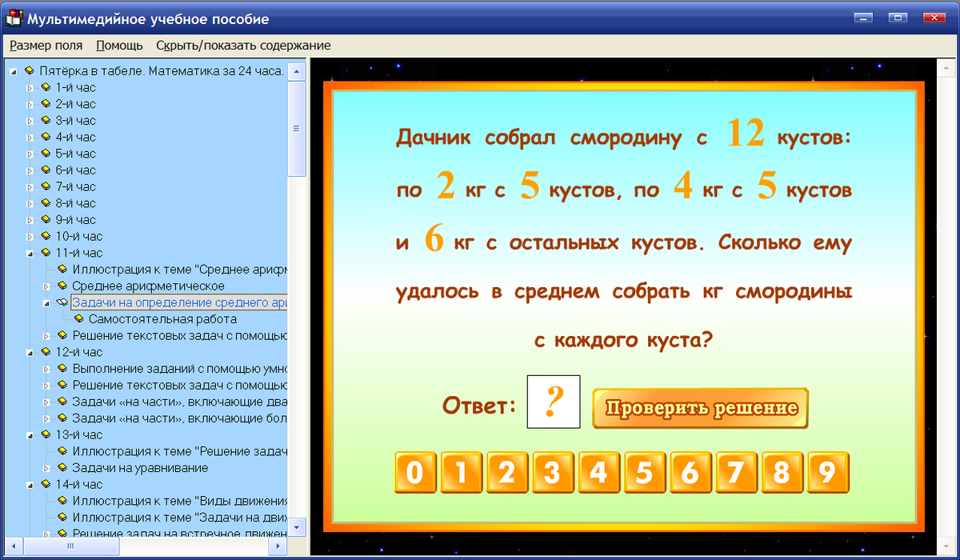Minimize the Мультимедийное учебное пособие window
The width and height of the screenshot is (960, 560).
coord(864,18)
